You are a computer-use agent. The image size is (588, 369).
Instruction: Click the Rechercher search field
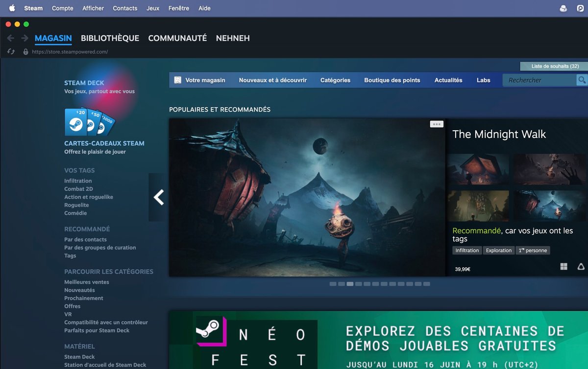coord(539,80)
